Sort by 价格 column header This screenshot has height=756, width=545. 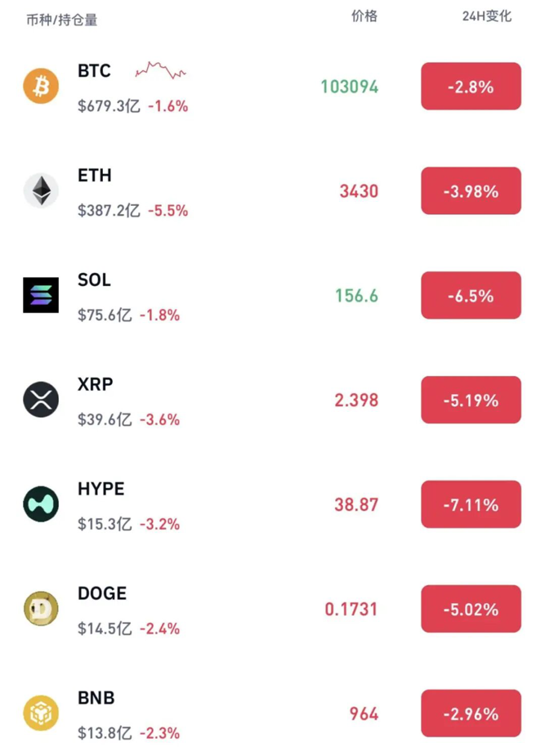(364, 16)
